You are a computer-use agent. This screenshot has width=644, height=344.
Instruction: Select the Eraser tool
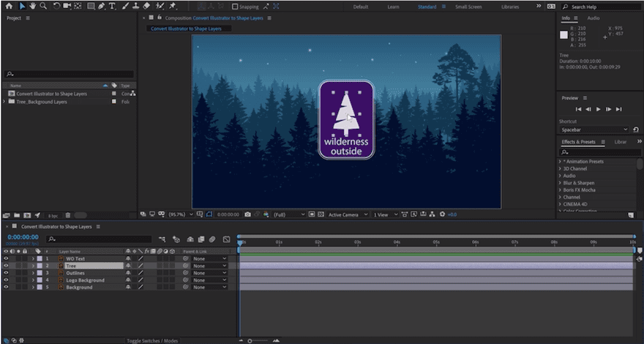[146, 6]
